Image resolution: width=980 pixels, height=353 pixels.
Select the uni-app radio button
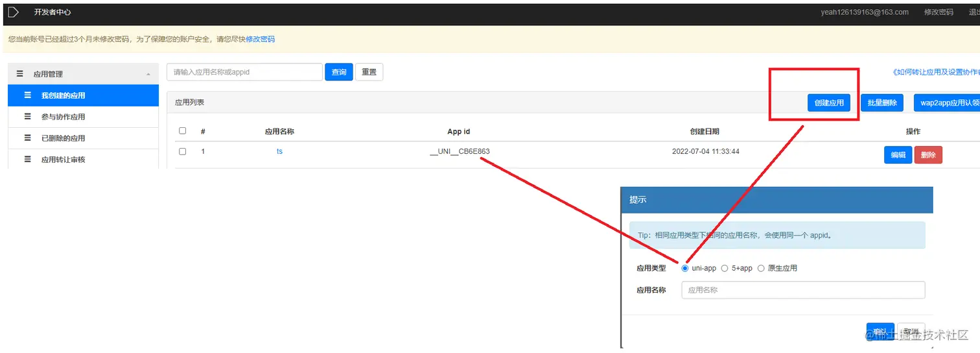pos(685,268)
